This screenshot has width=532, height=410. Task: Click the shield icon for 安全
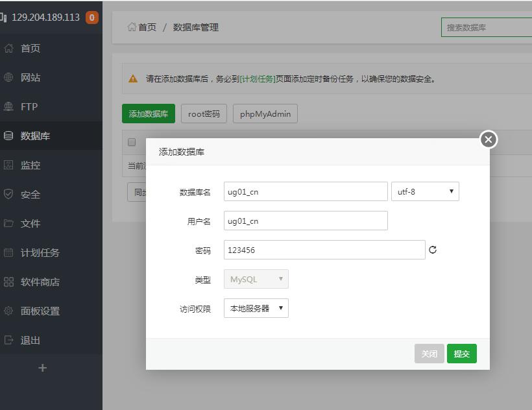click(x=8, y=195)
